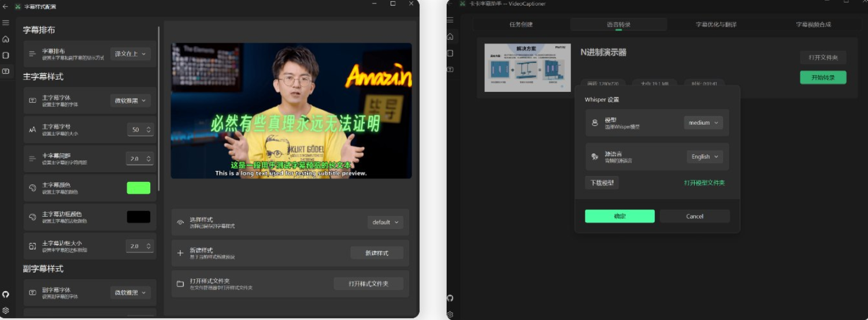The height and width of the screenshot is (320, 868).
Task: Open 副字幕字体 微软雅黑 font dropdown
Action: 131,293
